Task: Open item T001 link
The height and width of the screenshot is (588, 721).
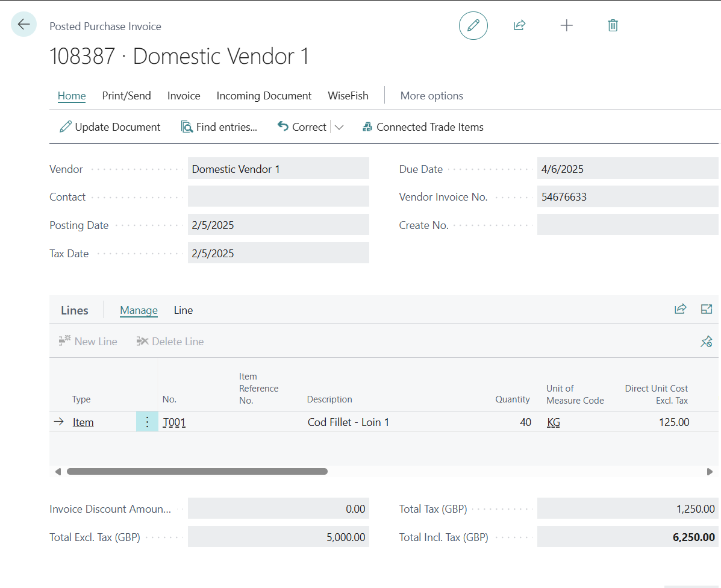Action: [x=174, y=422]
